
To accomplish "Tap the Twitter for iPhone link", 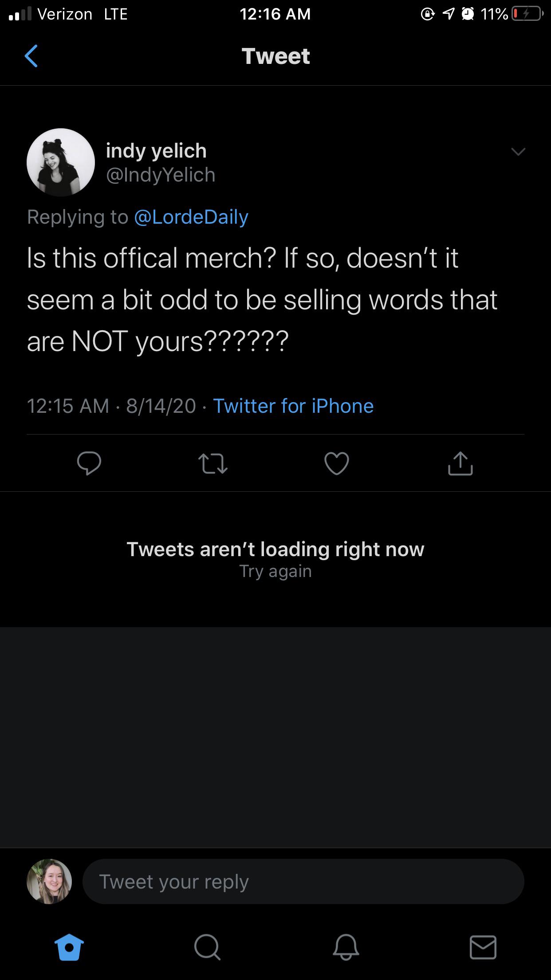I will 293,406.
